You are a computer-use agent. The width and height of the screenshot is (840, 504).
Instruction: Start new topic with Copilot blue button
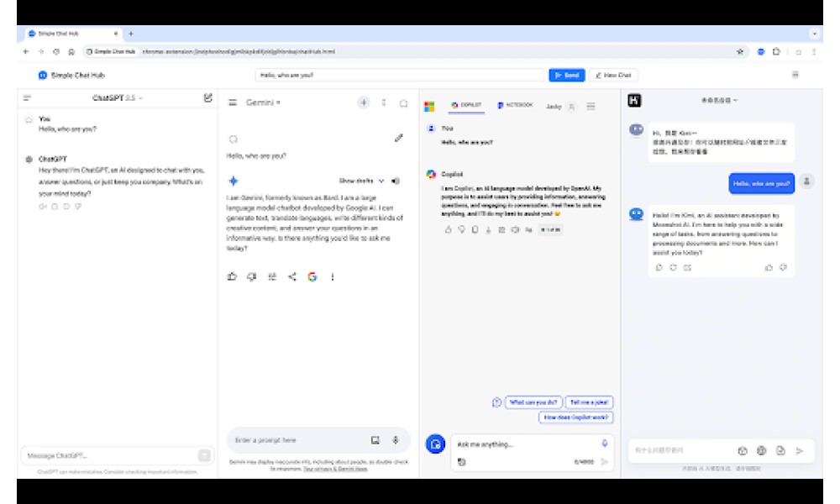[435, 444]
